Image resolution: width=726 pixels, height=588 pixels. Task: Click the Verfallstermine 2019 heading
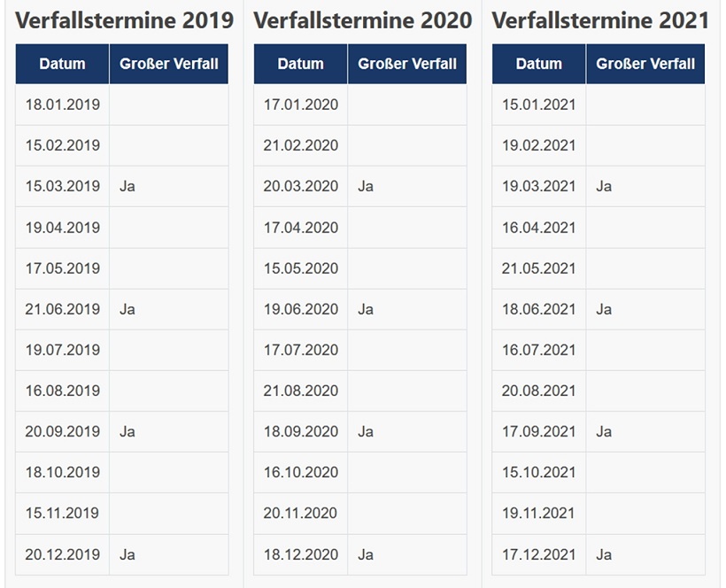tap(125, 19)
